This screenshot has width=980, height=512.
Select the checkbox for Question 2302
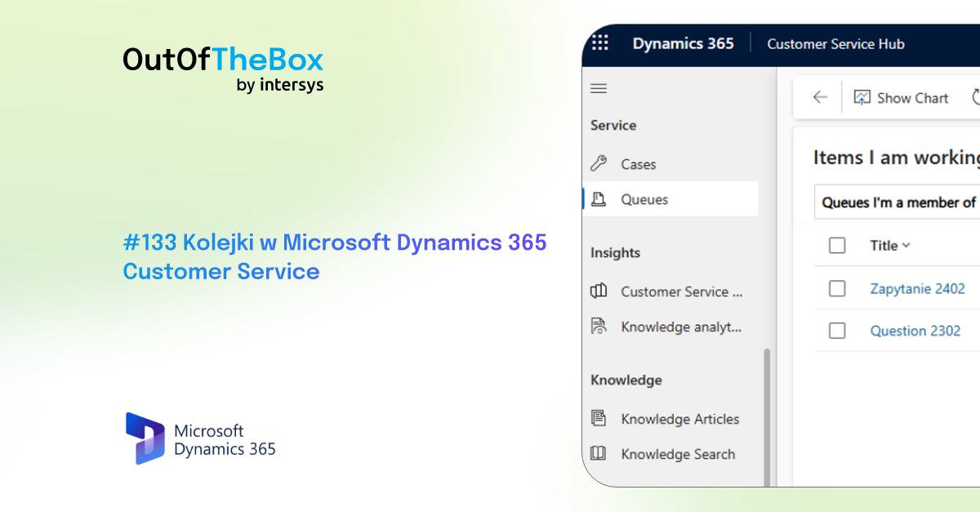pyautogui.click(x=837, y=331)
